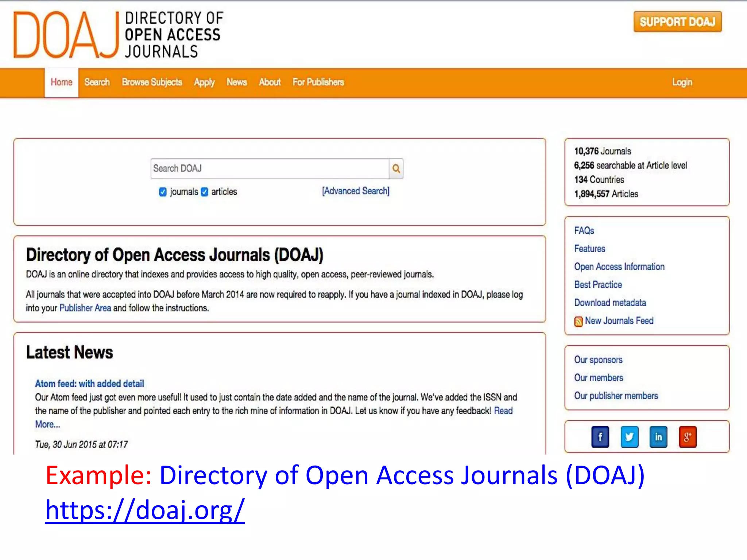Click '6,256 searchable at Article level' text

(x=630, y=166)
